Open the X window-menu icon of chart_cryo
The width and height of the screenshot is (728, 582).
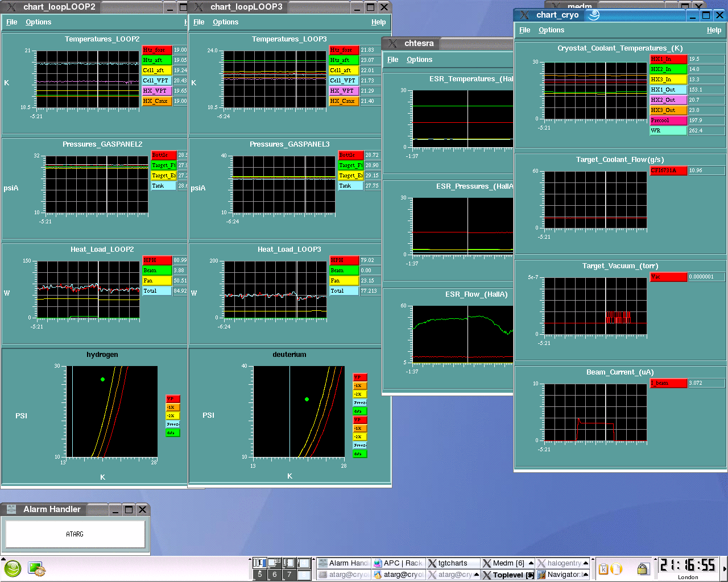[x=524, y=15]
